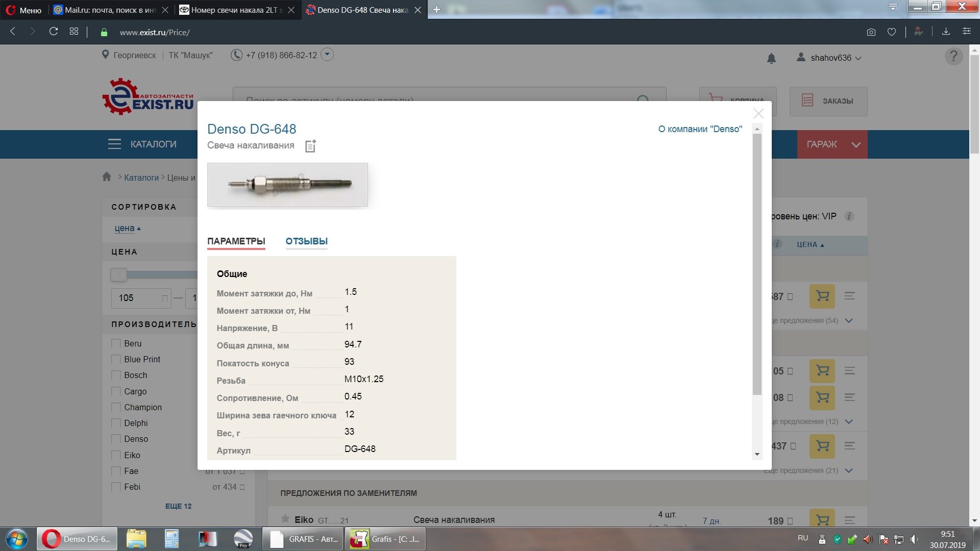This screenshot has height=551, width=980.
Task: Tick the Delphi manufacturer checkbox
Action: click(x=116, y=423)
